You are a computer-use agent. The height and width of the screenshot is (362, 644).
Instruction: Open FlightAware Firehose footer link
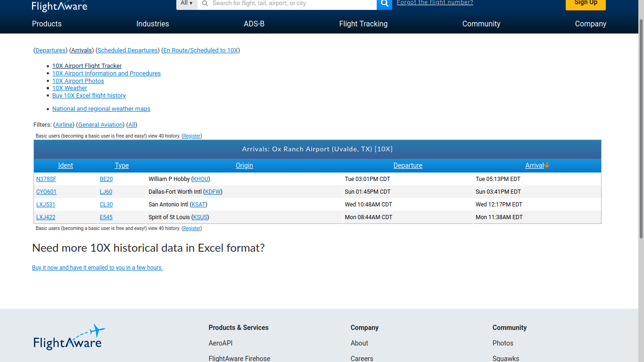pyautogui.click(x=239, y=359)
